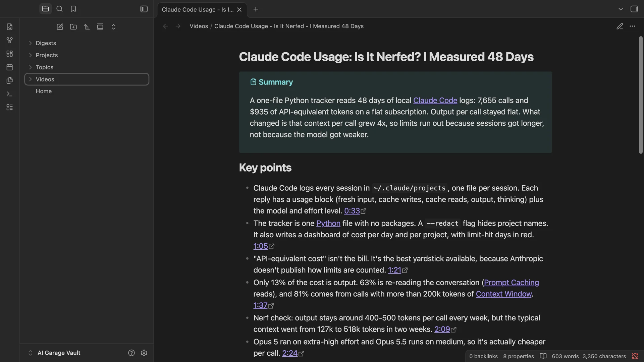This screenshot has height=362, width=644.
Task: Click the auto-reveal current file icon
Action: pyautogui.click(x=100, y=27)
